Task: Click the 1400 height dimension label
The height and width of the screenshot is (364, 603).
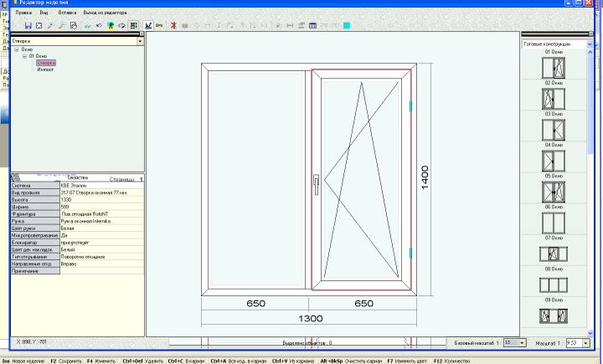Action: click(425, 177)
